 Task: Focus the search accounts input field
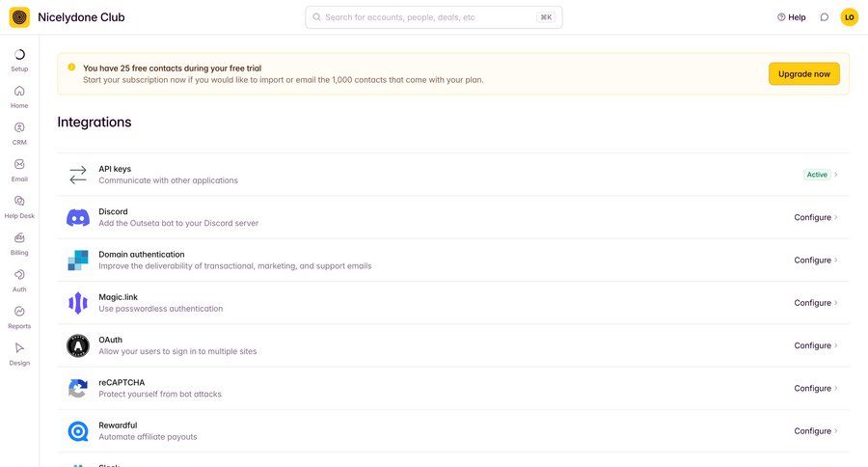pos(433,17)
